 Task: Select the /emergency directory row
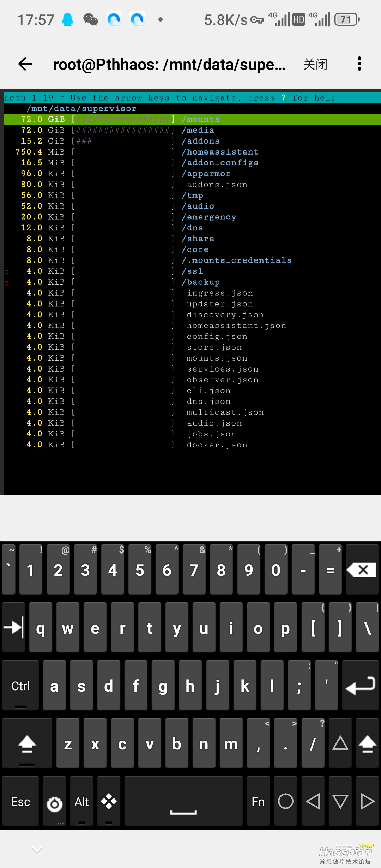(x=192, y=217)
